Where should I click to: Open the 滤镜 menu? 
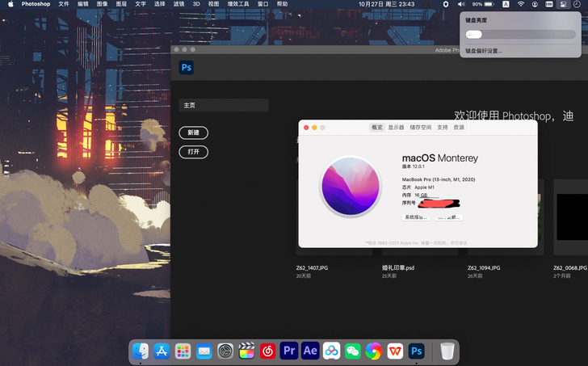tap(178, 4)
